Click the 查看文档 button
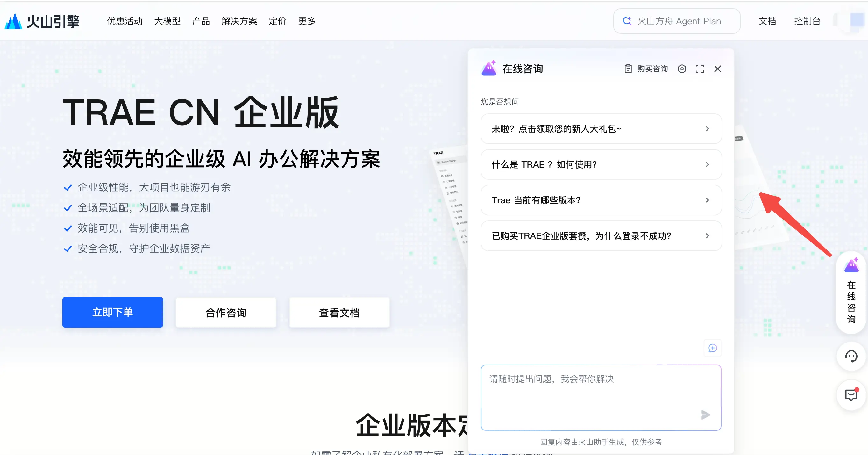The width and height of the screenshot is (868, 455). pos(339,312)
